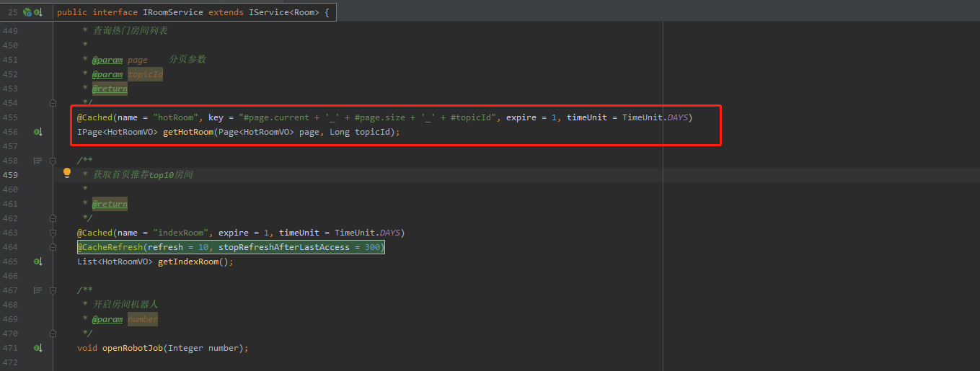
Task: Collapse annotation fold marker at line 464
Action: 53,247
